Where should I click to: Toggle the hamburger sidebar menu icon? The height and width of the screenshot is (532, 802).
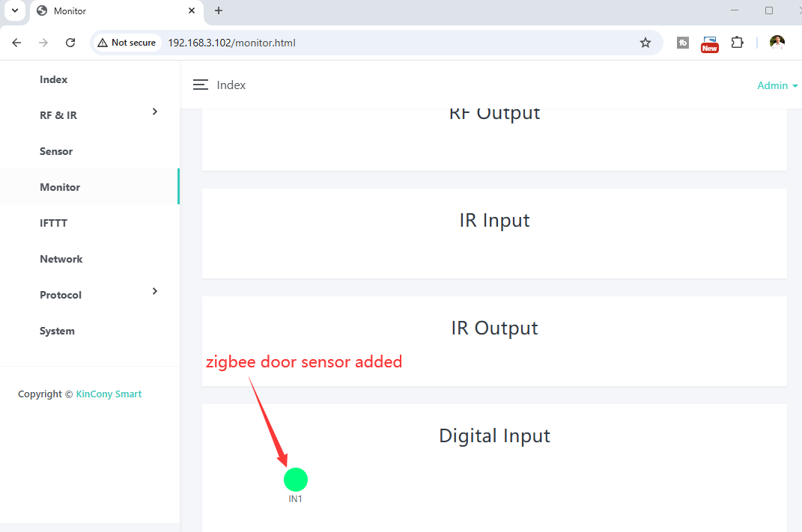(200, 85)
